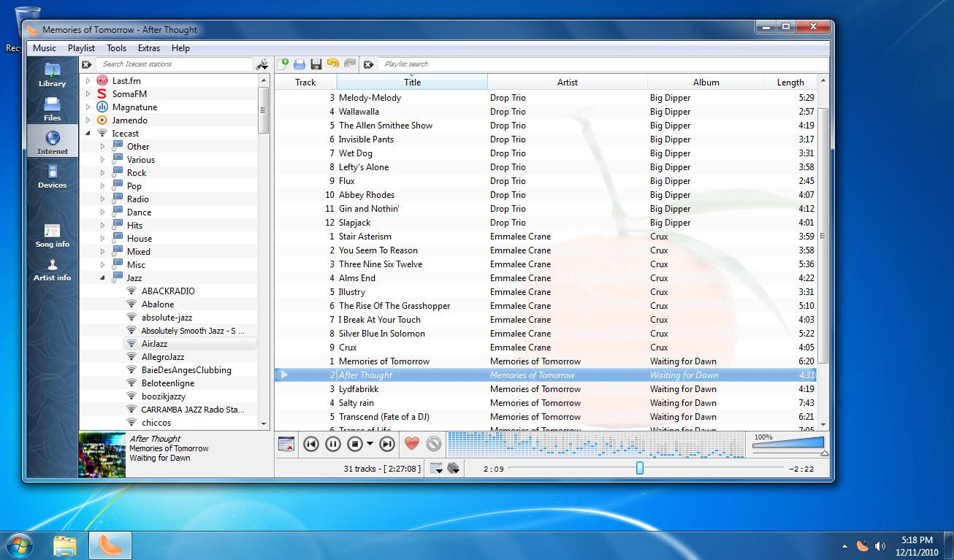954x560 pixels.
Task: Open the stop button dropdown arrow
Action: 370,444
